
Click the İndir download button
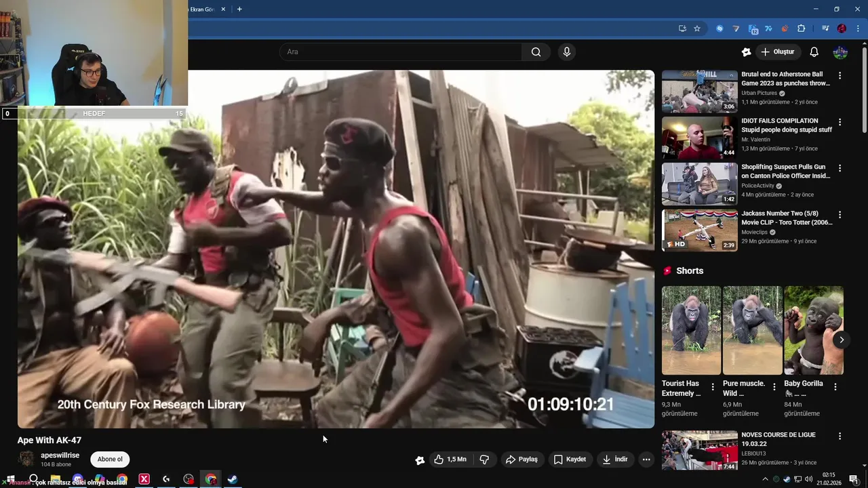(615, 460)
